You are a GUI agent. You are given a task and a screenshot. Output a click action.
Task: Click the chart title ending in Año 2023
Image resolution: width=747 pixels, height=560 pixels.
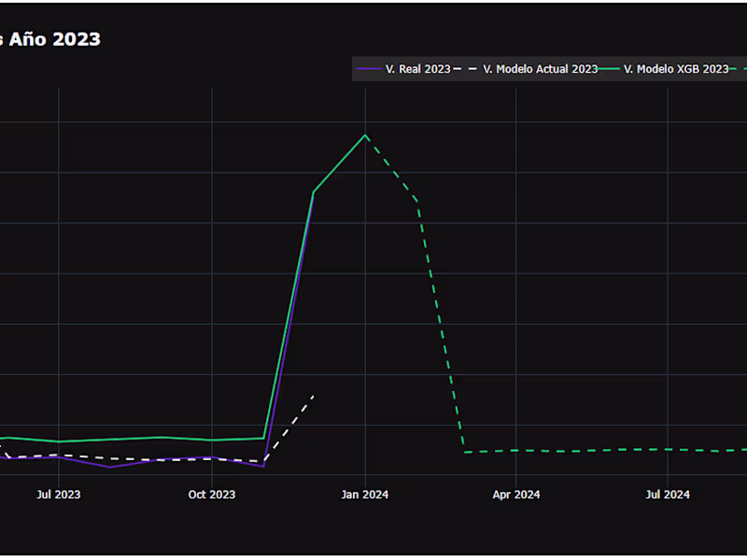pyautogui.click(x=50, y=39)
